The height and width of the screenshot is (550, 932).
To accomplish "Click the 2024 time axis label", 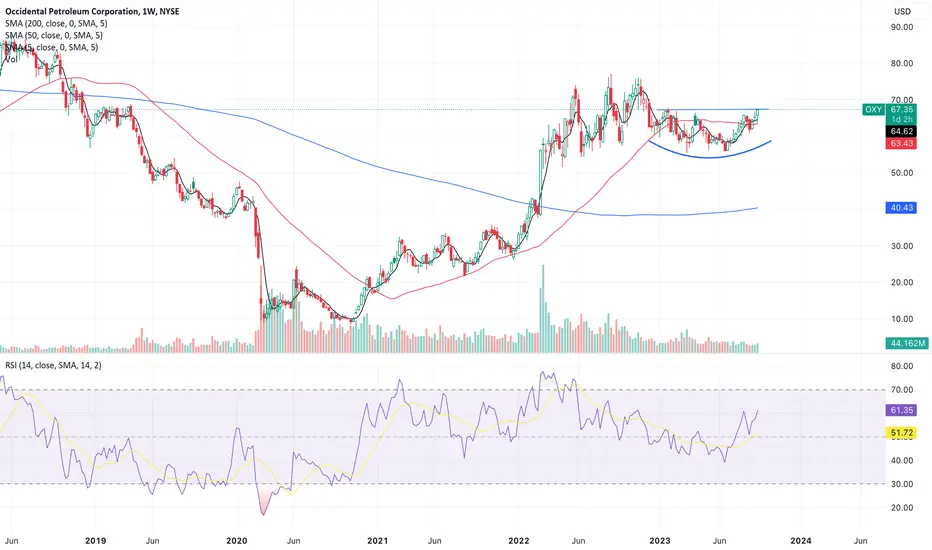I will point(801,540).
